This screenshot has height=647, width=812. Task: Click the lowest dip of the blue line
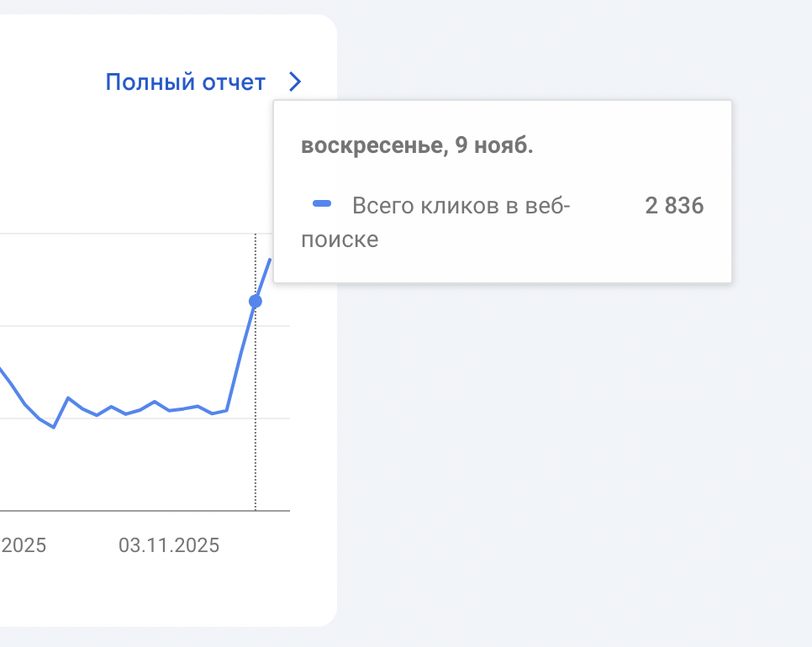pos(54,427)
